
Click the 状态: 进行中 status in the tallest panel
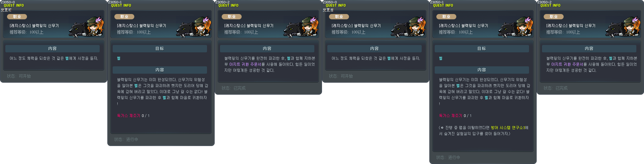tap(448, 158)
